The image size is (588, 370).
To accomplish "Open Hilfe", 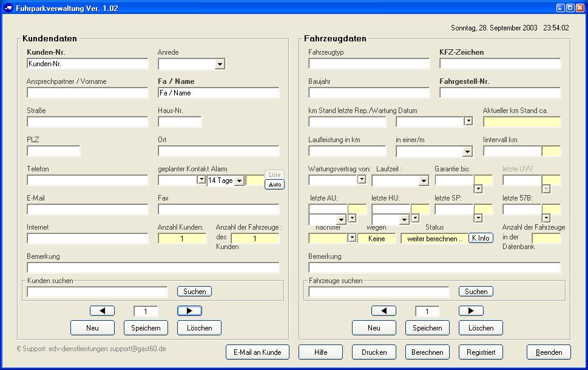I will (320, 352).
